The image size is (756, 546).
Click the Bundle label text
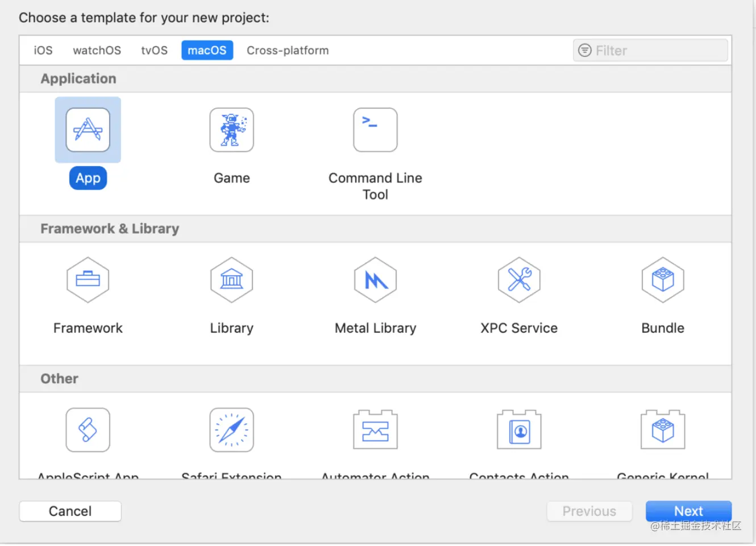[x=663, y=328]
